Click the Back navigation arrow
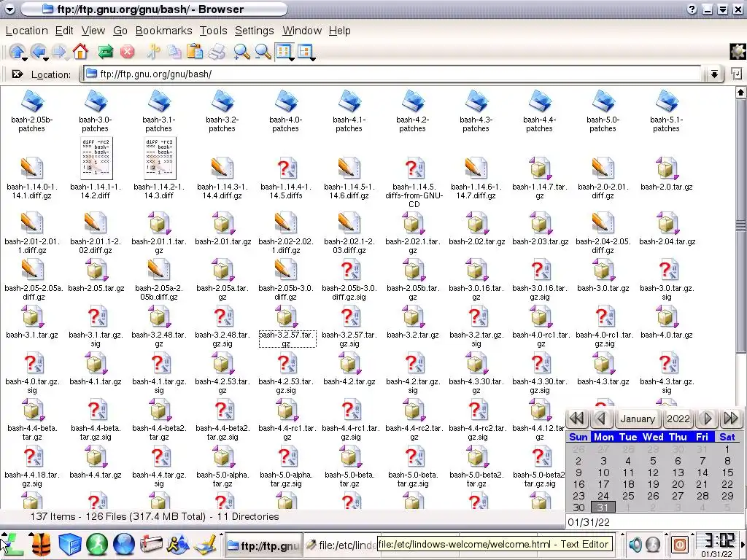Image resolution: width=747 pixels, height=560 pixels. (38, 51)
